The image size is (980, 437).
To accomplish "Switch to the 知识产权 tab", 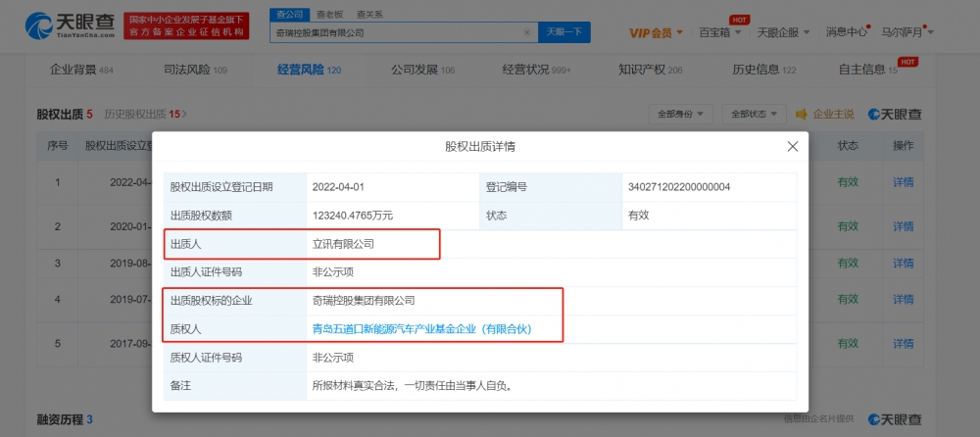I will pos(651,70).
